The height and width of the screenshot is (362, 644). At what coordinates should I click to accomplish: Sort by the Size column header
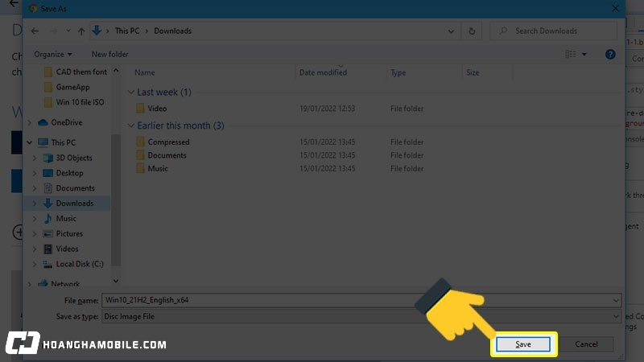(473, 72)
